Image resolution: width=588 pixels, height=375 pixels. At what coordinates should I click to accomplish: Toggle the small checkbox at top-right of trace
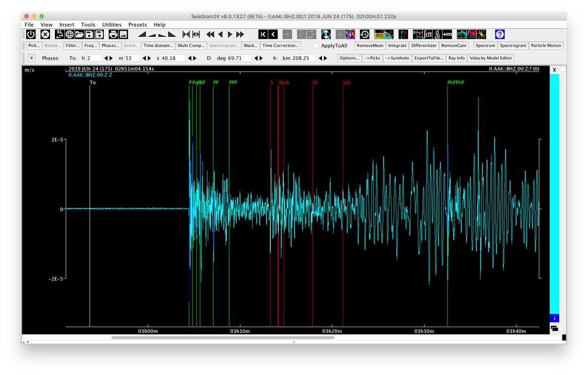point(563,69)
